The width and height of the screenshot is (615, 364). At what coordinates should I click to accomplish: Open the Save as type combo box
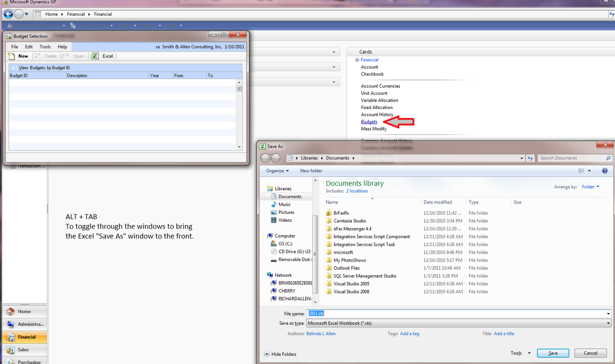(459, 323)
